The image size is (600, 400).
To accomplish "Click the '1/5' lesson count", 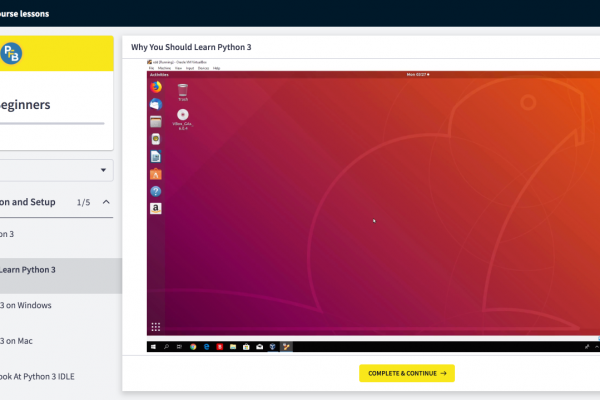I will coord(83,202).
